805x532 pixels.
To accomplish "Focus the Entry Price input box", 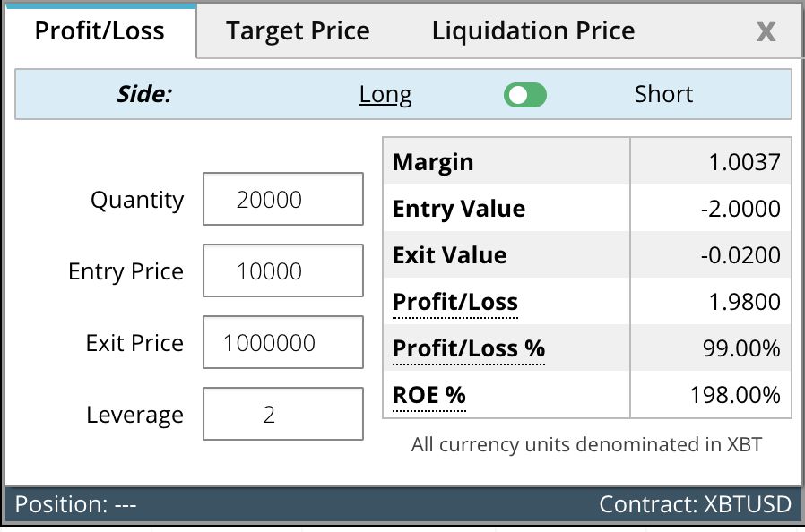I will coord(283,270).
